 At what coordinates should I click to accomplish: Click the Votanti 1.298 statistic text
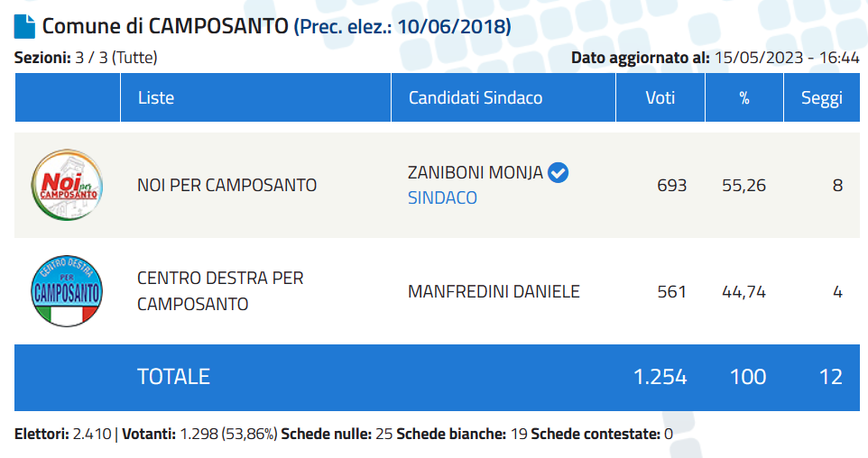199,435
